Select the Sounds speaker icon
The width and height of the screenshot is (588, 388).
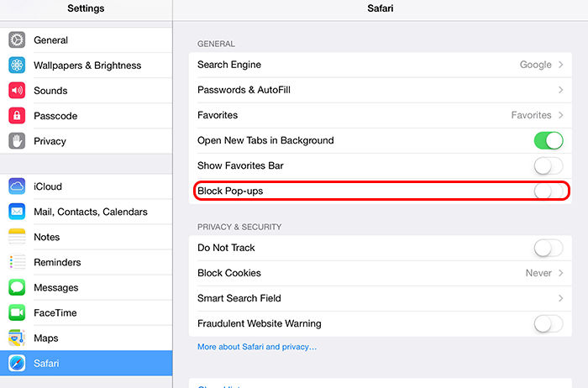click(x=17, y=91)
